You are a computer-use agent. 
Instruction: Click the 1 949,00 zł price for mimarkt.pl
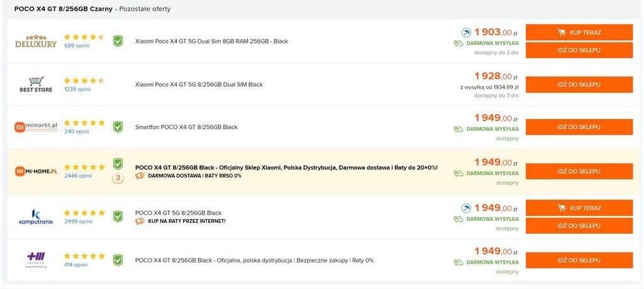coord(496,118)
